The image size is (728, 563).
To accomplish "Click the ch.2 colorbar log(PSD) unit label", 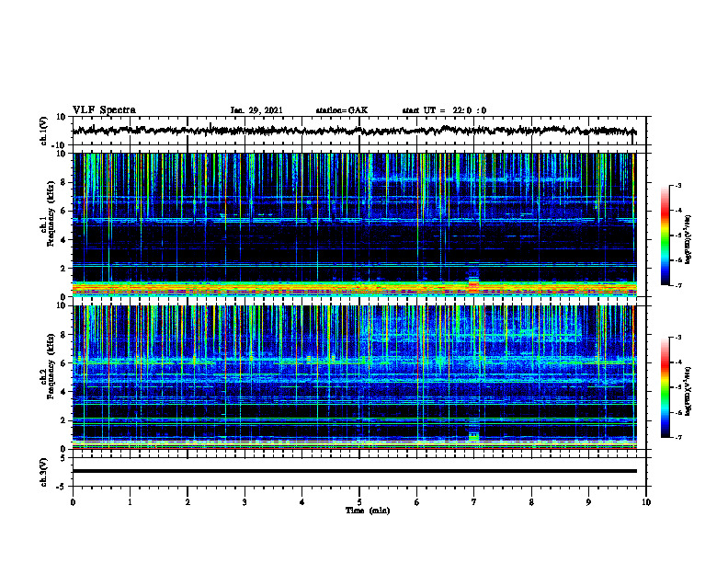I will [688, 392].
